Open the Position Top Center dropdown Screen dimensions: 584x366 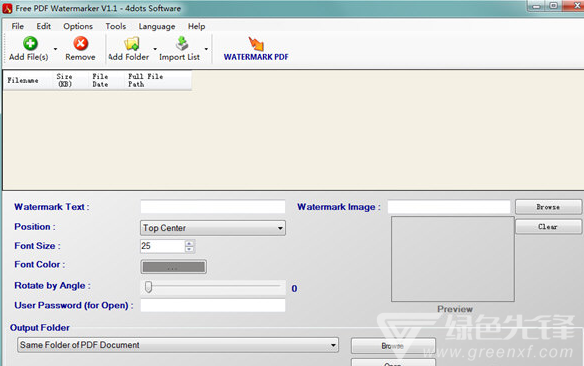point(213,228)
